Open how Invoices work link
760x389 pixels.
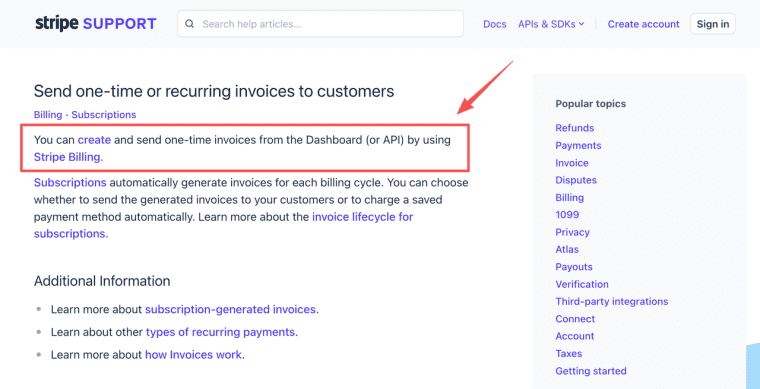pyautogui.click(x=193, y=355)
